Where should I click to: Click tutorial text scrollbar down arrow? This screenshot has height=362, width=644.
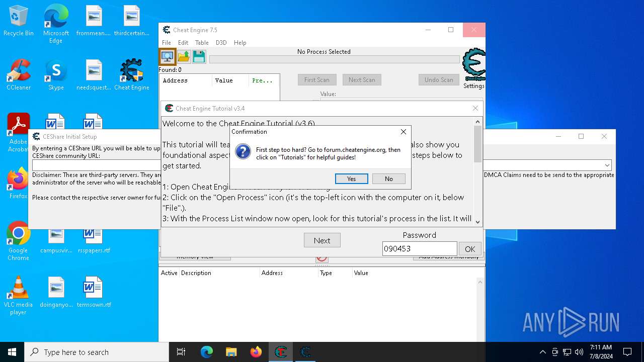click(x=478, y=222)
